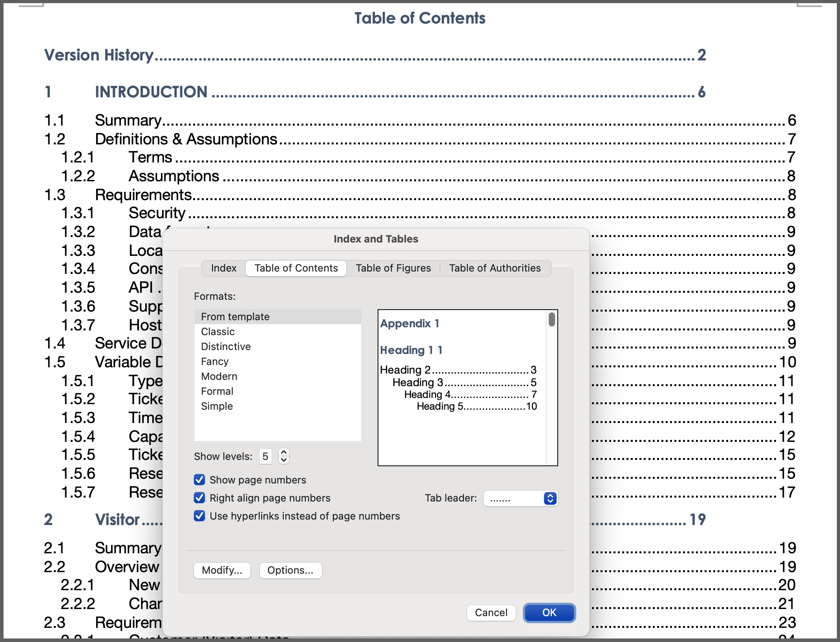Confirm with the OK button
The image size is (840, 642).
click(x=549, y=612)
